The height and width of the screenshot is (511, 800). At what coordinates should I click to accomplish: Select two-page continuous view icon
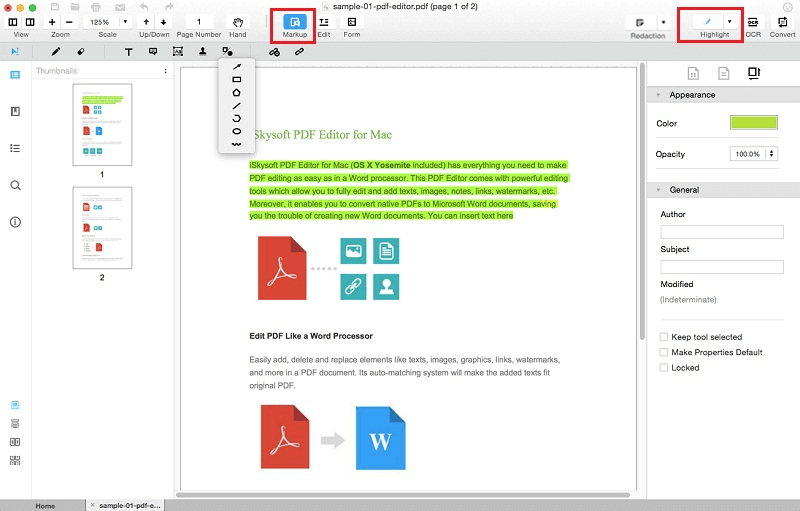click(x=15, y=461)
